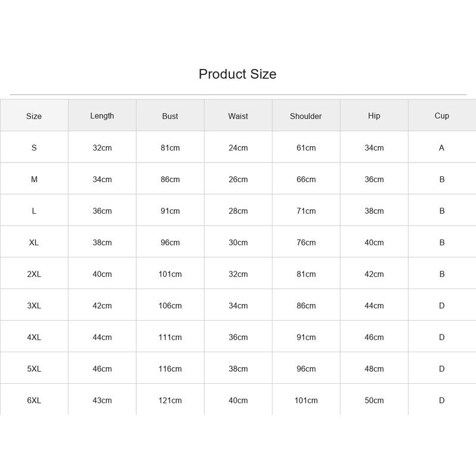
Task: Click the cup A cell
Action: pyautogui.click(x=441, y=148)
